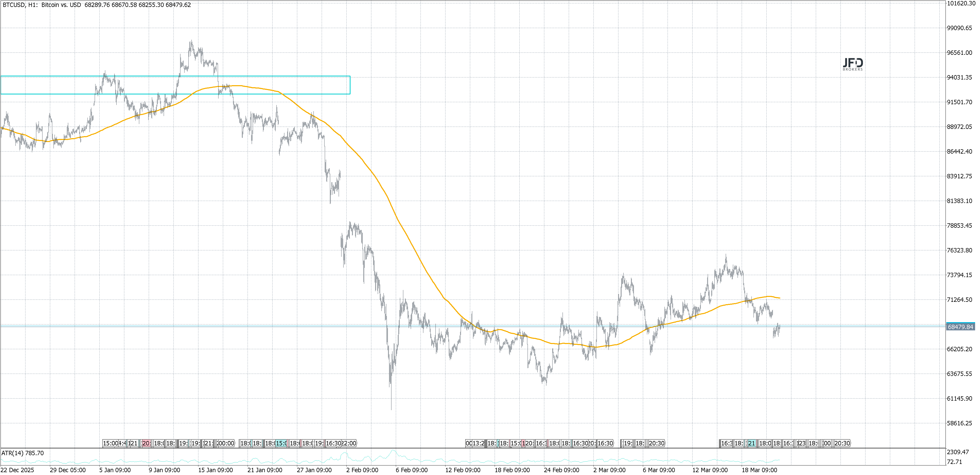Viewport: 980px width, 475px height.
Task: Click the ATR(14) 785.70 indicator label
Action: (x=22, y=453)
